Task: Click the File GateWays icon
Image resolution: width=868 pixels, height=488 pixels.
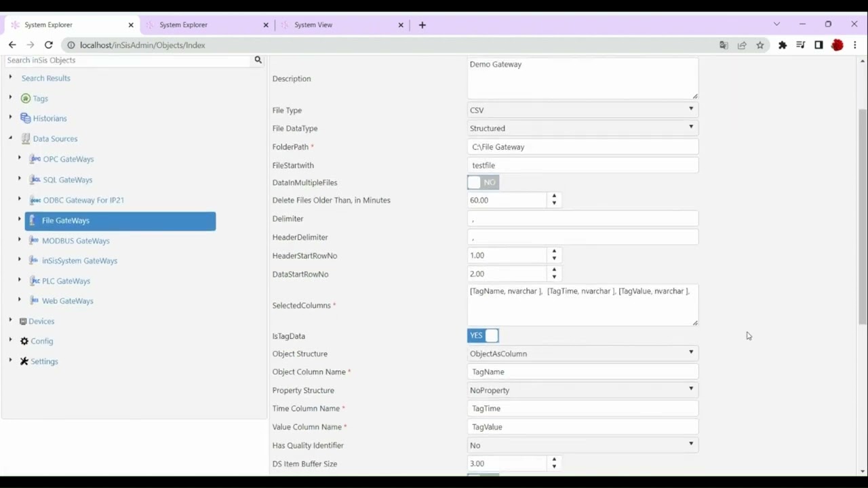Action: point(33,220)
